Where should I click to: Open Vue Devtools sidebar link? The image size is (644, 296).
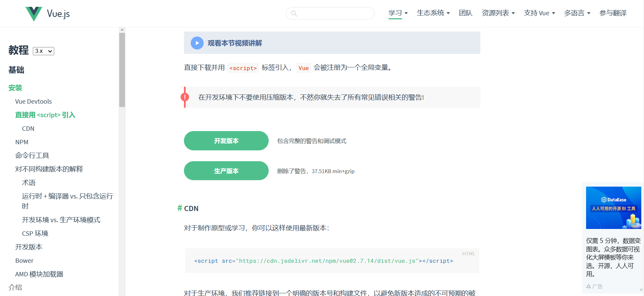(34, 102)
